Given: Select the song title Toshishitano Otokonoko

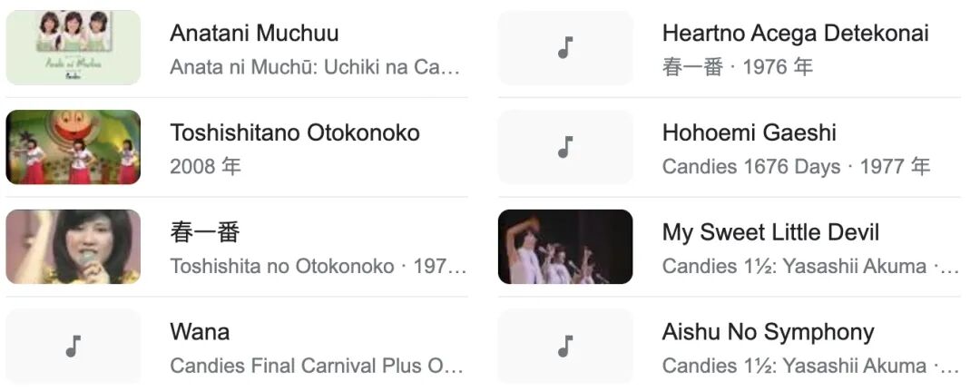Looking at the screenshot, I should click(x=295, y=133).
